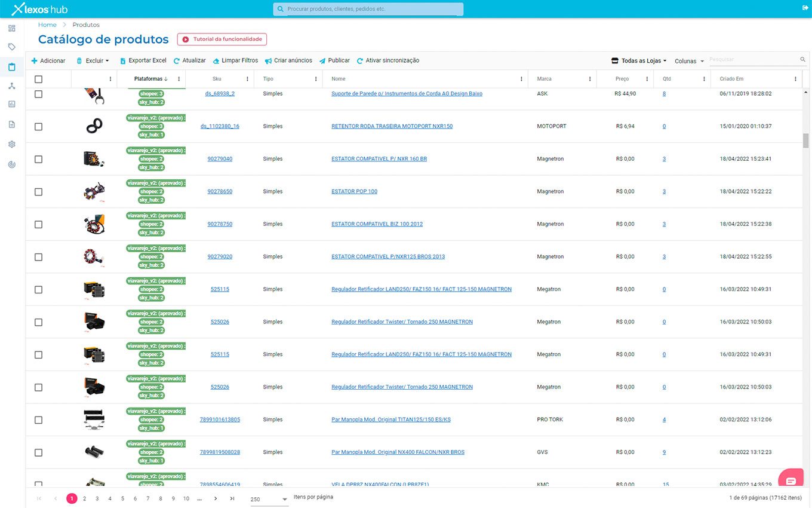Viewport: 812px width, 508px height.
Task: Open the bar chart reports sidebar icon
Action: 12,104
